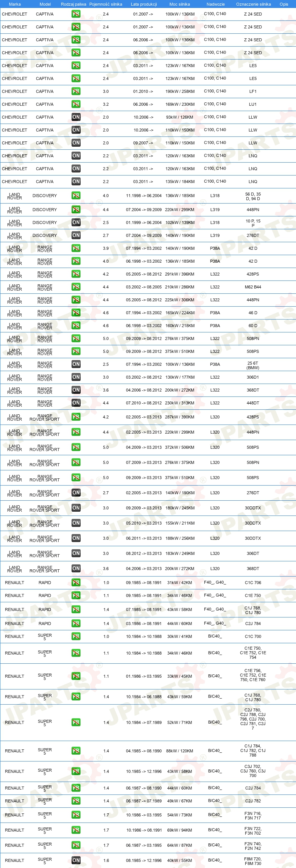Image resolution: width=296 pixels, height=868 pixels.
Task: Select the 169kW / 230KM power cell
Action: click(x=180, y=104)
